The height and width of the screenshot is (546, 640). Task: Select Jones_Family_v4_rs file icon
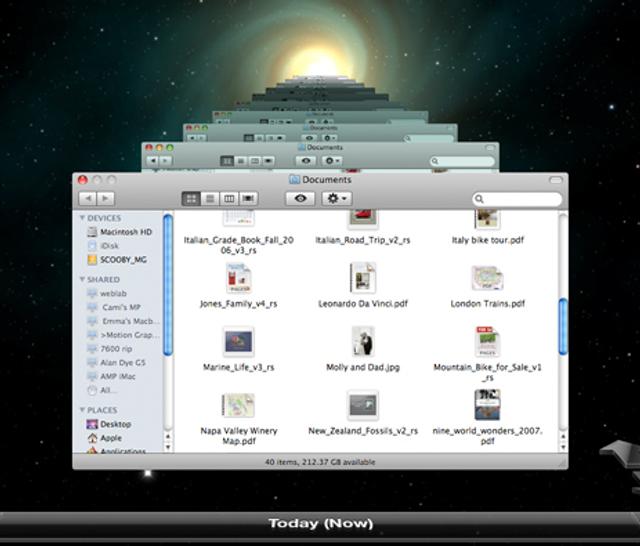(239, 279)
